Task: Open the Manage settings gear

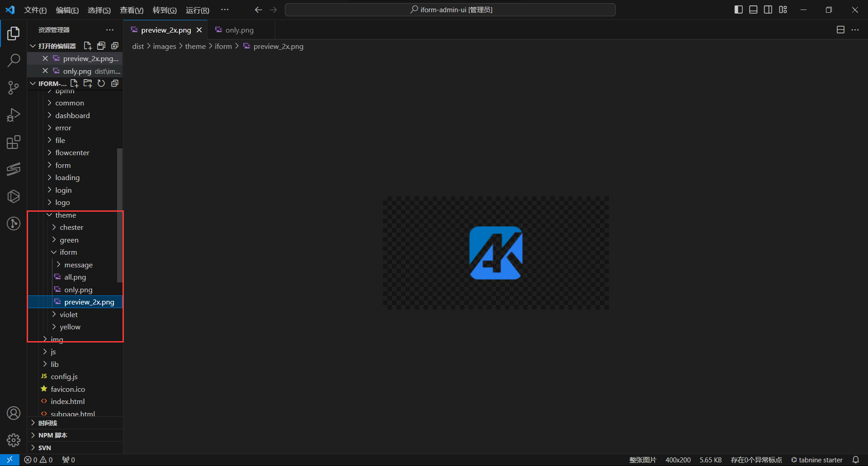Action: pos(14,440)
